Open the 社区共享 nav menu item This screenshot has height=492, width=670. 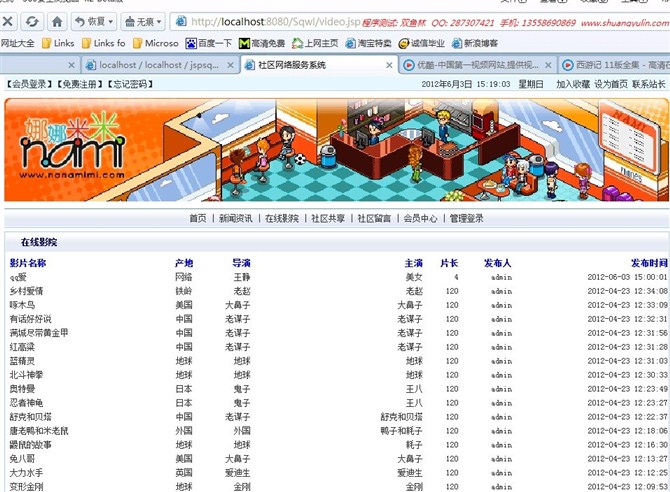[328, 218]
